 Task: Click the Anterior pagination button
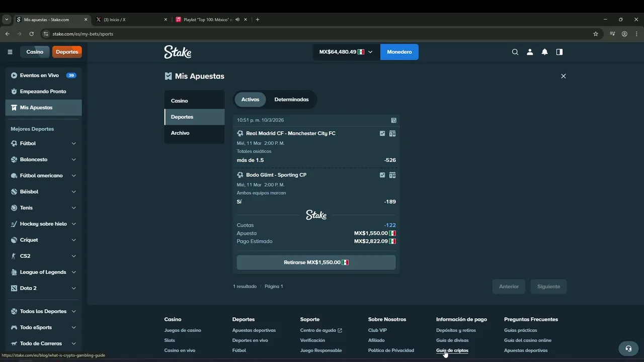[509, 287]
